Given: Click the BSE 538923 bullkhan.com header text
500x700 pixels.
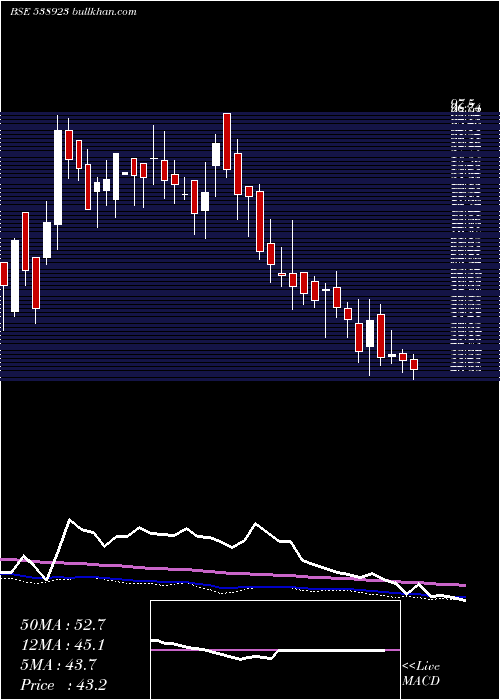Looking at the screenshot, I should point(74,12).
